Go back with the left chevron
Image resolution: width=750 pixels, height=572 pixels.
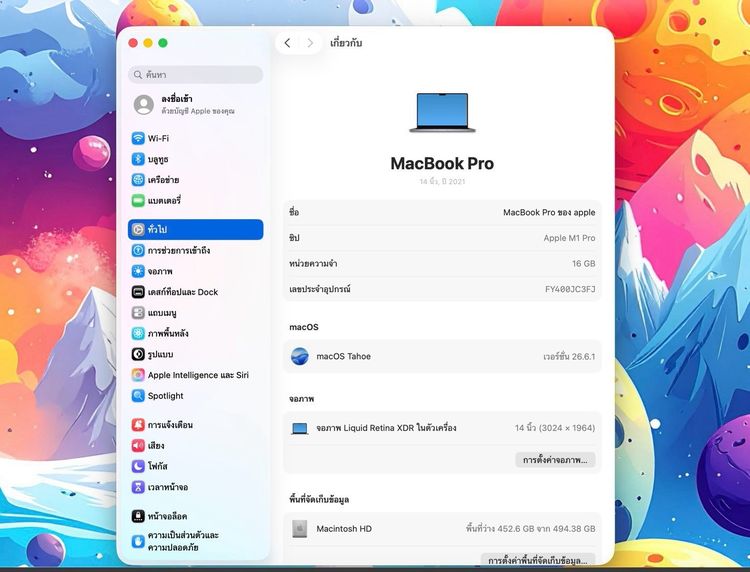[x=287, y=43]
